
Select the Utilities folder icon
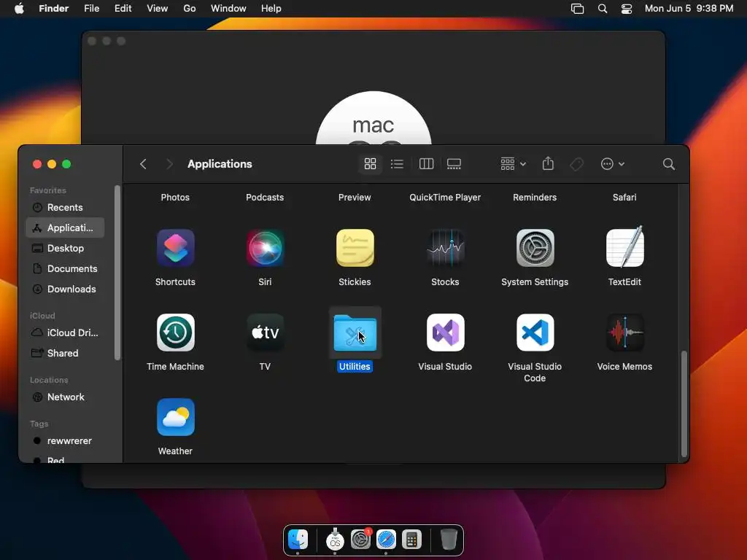point(355,332)
